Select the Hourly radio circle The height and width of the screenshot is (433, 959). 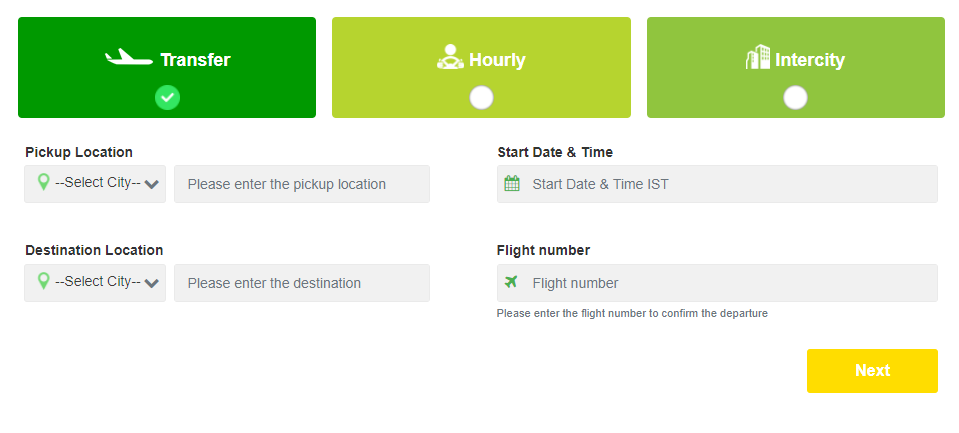coord(481,98)
